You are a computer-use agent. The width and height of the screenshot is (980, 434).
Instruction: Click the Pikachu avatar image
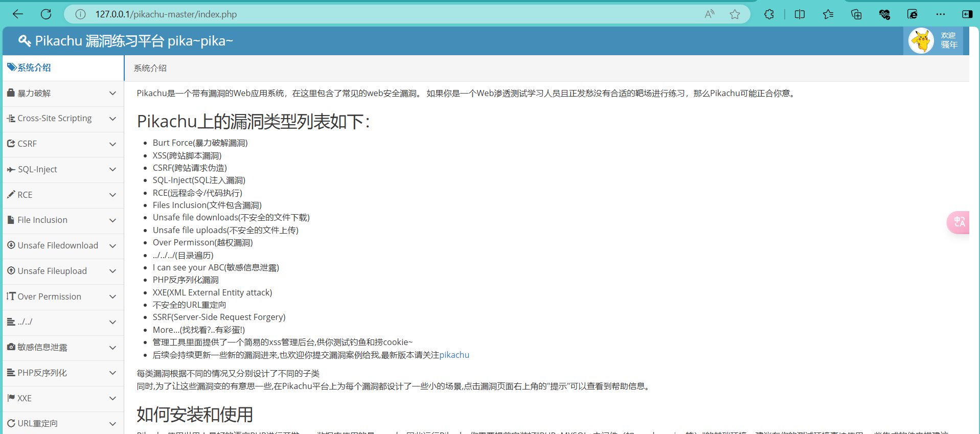tap(921, 41)
